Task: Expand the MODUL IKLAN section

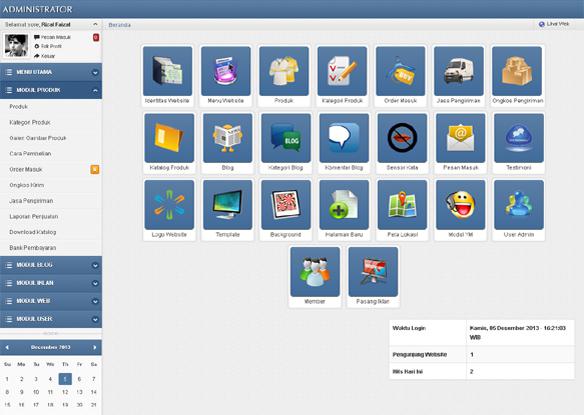Action: (51, 283)
